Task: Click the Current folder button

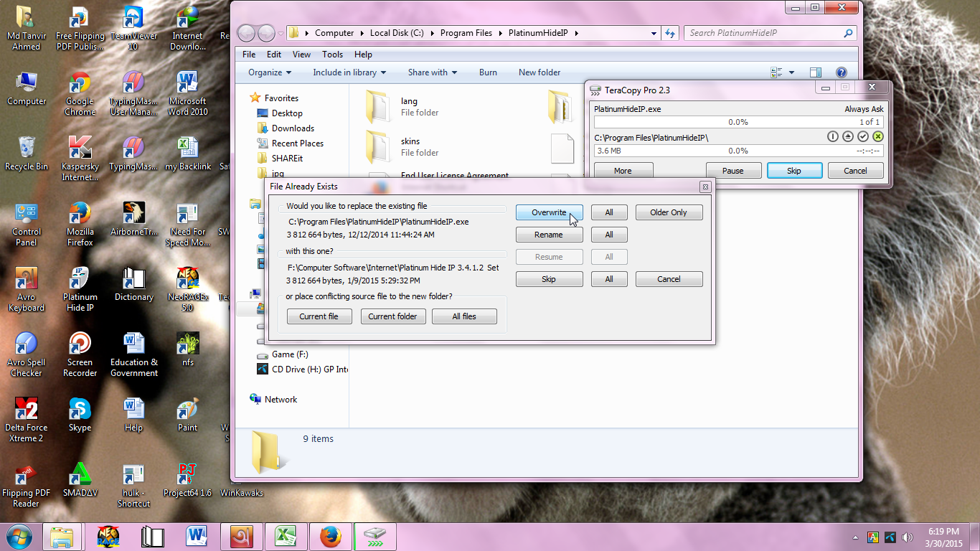Action: tap(392, 316)
